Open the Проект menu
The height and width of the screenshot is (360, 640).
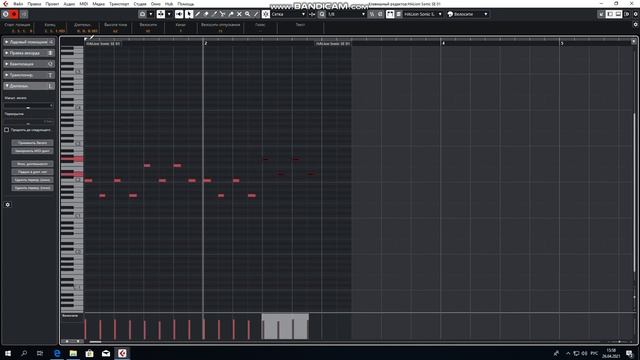[52, 4]
